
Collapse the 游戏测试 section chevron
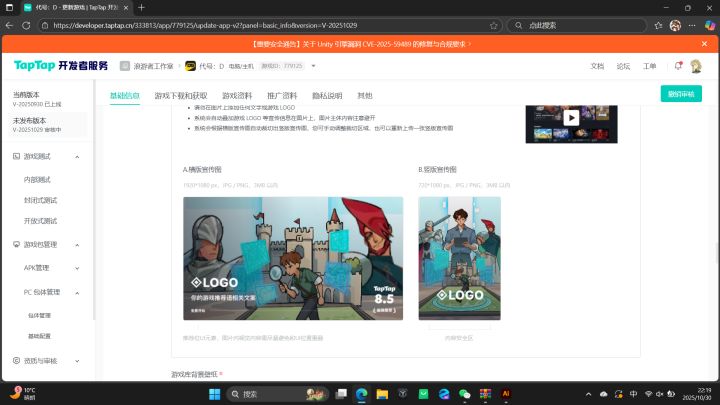tap(77, 157)
